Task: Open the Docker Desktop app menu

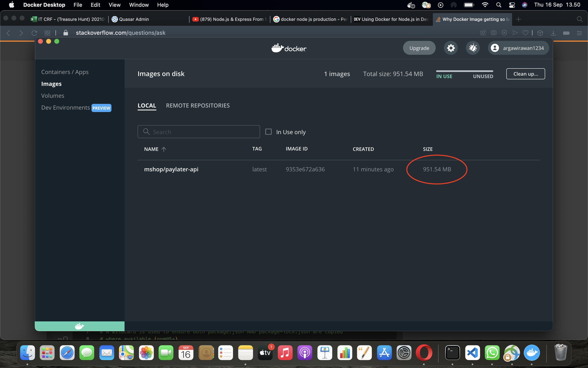Action: click(44, 5)
